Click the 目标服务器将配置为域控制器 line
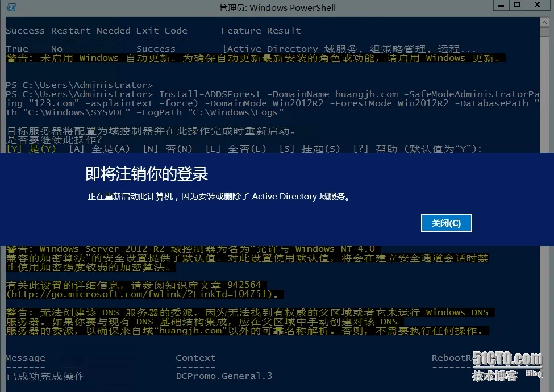This screenshot has width=554, height=392. [x=151, y=131]
